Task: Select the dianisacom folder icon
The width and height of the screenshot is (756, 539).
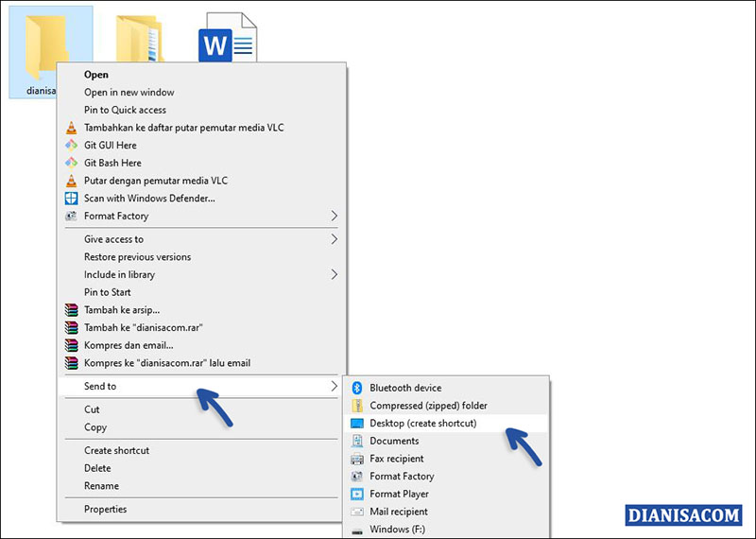Action: tap(47, 45)
